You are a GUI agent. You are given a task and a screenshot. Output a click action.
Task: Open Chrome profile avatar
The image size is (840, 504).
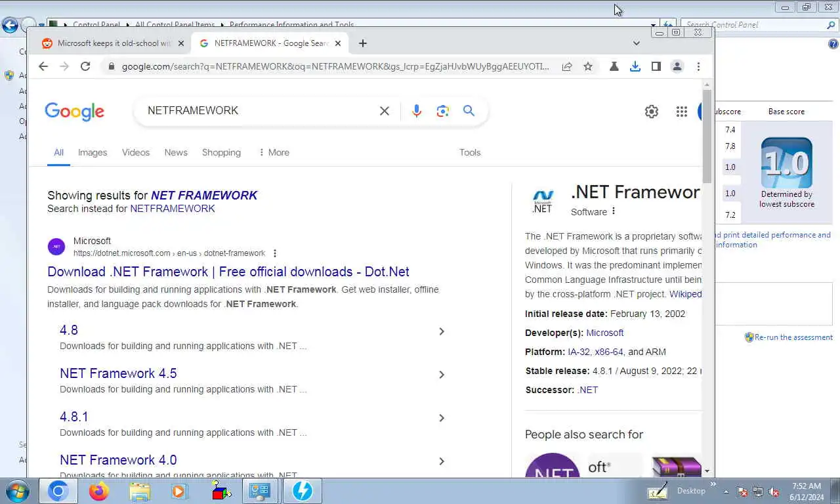677,66
